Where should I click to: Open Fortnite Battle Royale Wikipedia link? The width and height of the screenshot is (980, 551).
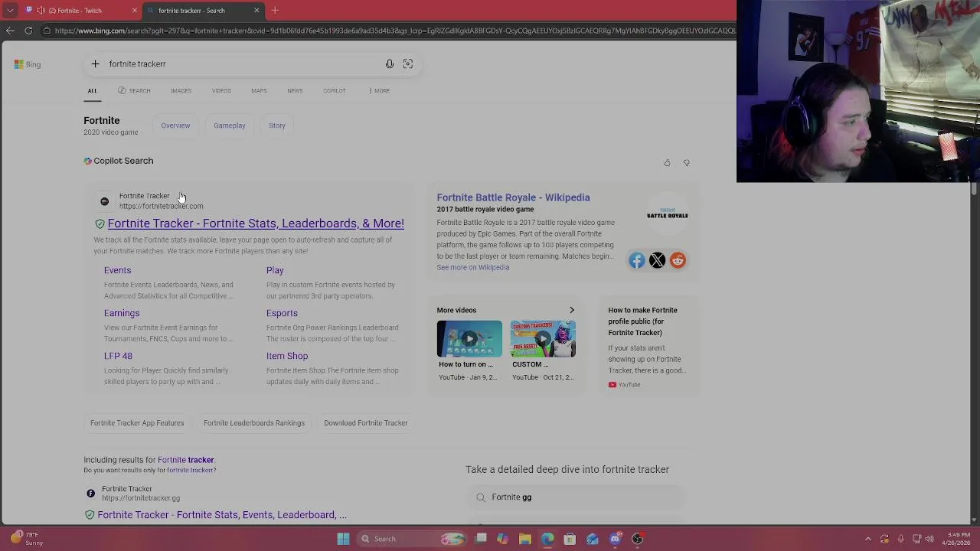[x=513, y=197]
